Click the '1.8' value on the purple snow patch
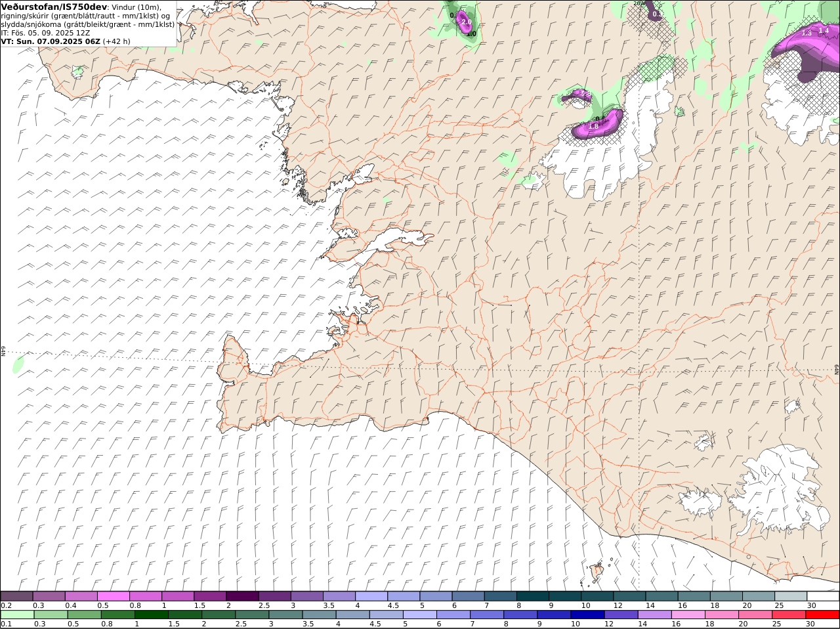The image size is (840, 629). coord(593,126)
